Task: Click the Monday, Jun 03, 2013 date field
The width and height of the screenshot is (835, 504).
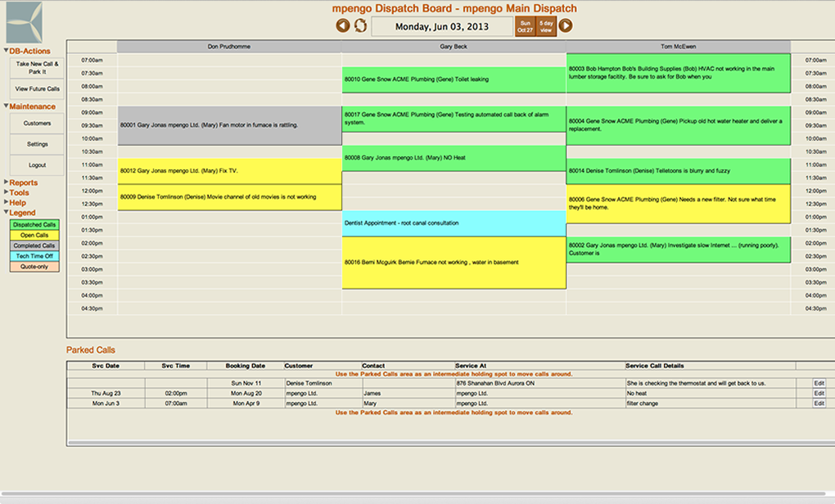Action: (x=441, y=27)
